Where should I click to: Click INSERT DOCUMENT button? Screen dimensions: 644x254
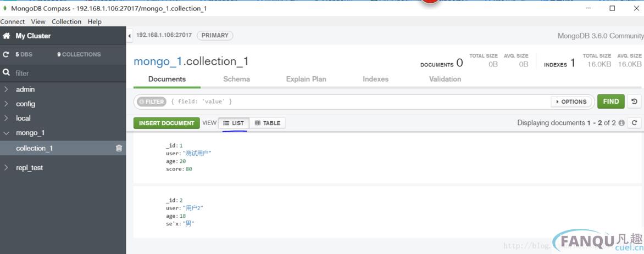coord(166,123)
